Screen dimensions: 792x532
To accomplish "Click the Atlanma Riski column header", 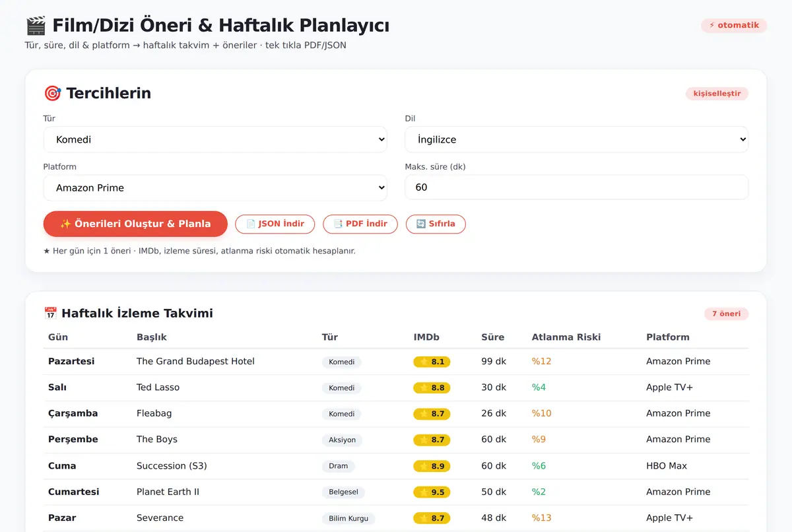I will [x=566, y=337].
